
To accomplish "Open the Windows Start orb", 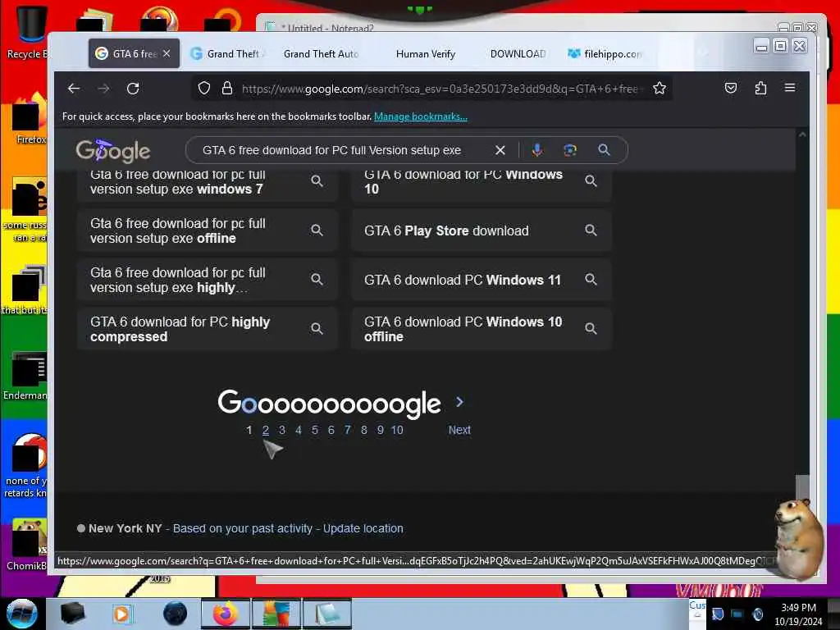I will click(x=21, y=614).
